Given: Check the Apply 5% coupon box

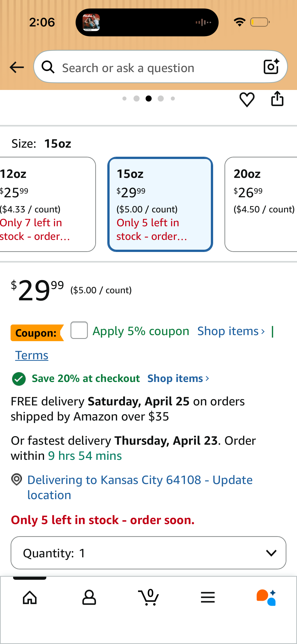Looking at the screenshot, I should coord(79,330).
